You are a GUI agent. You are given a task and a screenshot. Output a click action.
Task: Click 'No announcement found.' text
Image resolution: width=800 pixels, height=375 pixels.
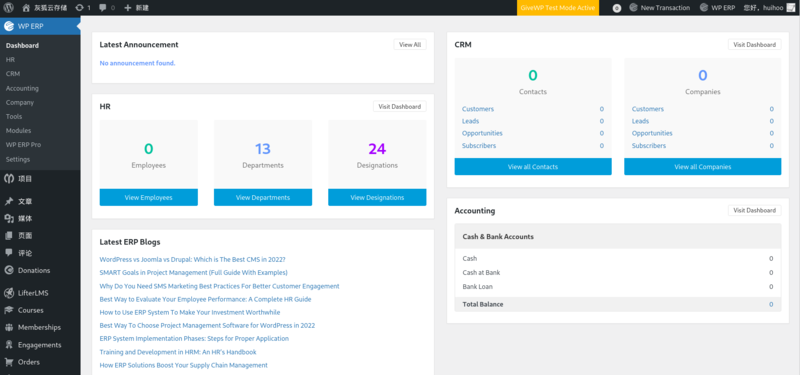tap(137, 63)
